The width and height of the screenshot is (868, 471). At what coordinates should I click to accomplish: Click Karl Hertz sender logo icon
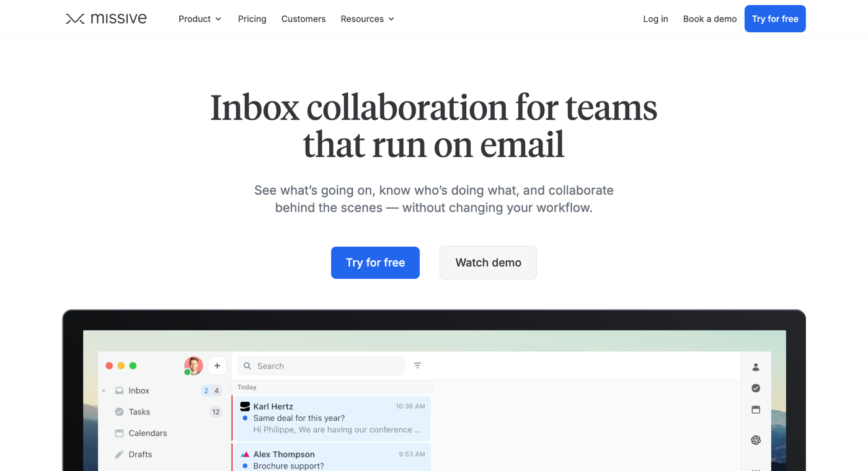coord(245,407)
